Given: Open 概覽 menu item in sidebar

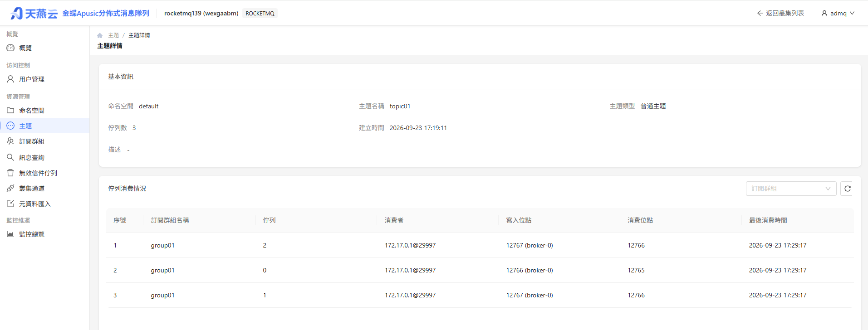Looking at the screenshot, I should click(44, 48).
